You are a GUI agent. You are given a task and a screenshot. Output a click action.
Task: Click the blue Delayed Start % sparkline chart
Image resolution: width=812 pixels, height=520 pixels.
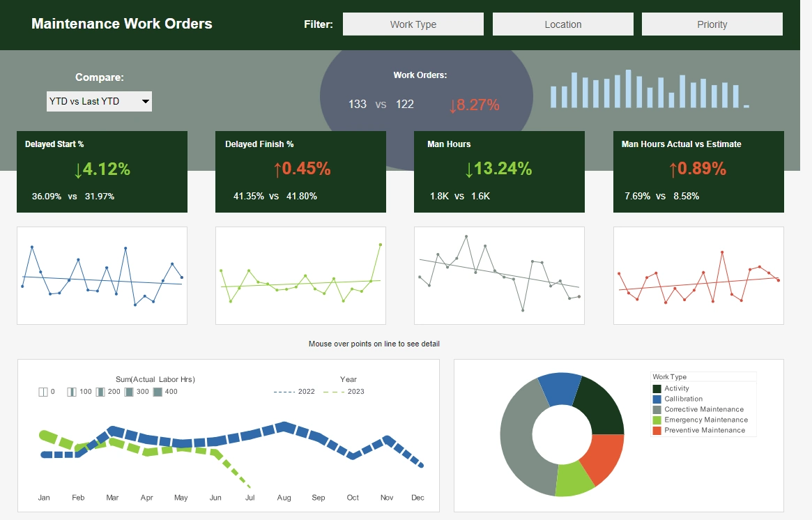(102, 275)
